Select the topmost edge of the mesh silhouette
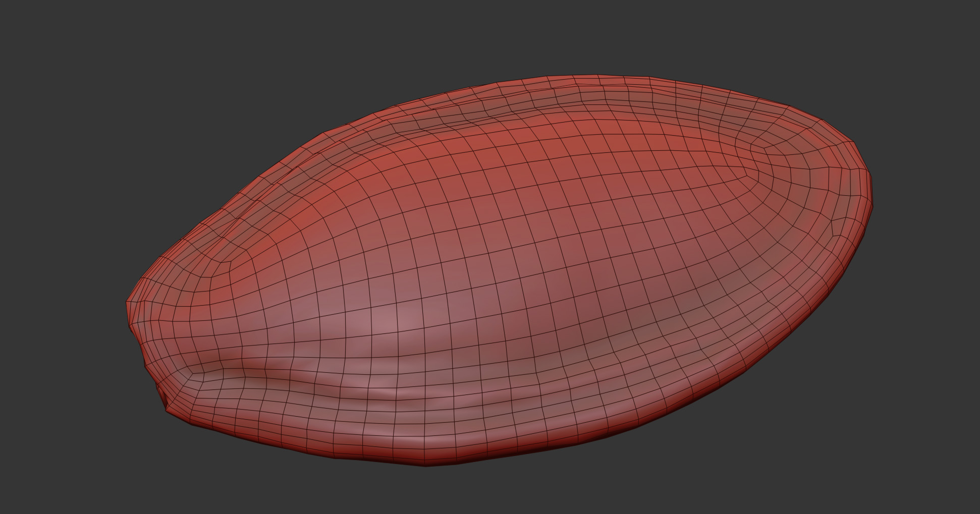Image resolution: width=980 pixels, height=514 pixels. tap(595, 76)
